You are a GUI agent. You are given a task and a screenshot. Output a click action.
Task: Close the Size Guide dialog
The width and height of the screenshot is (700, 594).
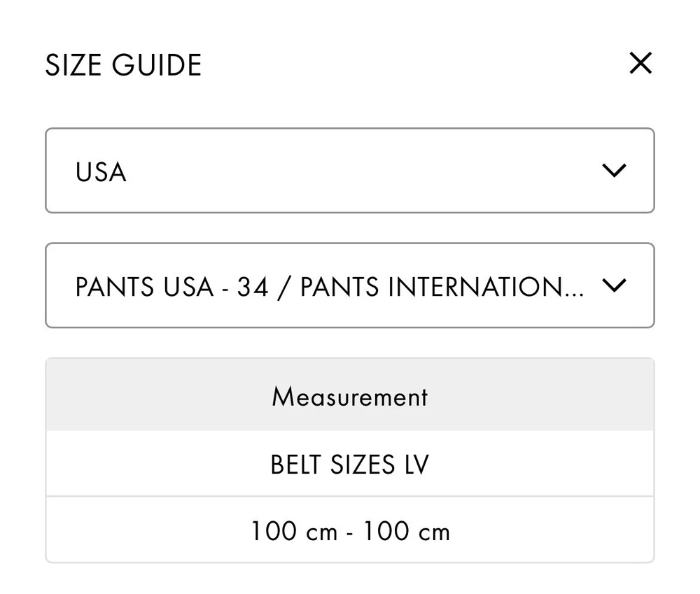(640, 64)
